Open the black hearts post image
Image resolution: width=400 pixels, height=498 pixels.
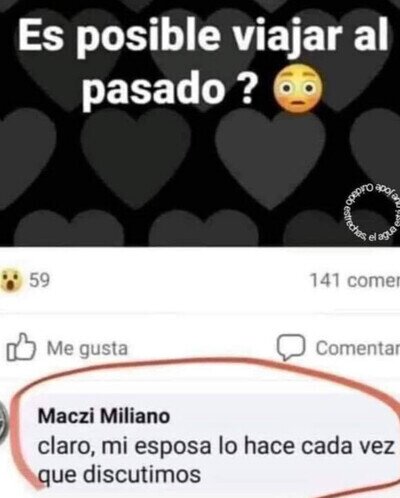tap(200, 123)
